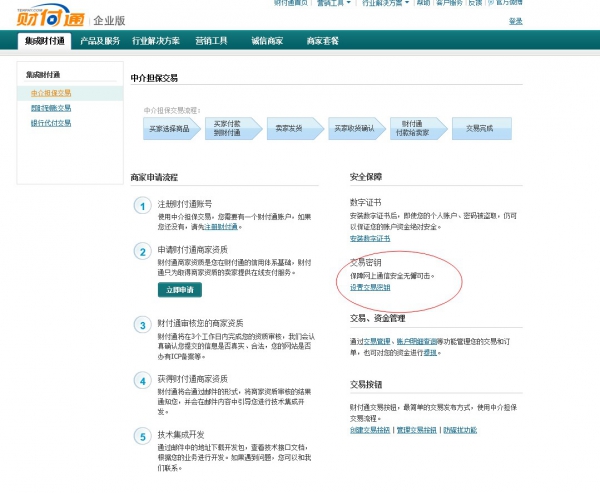
Task: Open the 管理交易按钮 link
Action: click(x=417, y=430)
